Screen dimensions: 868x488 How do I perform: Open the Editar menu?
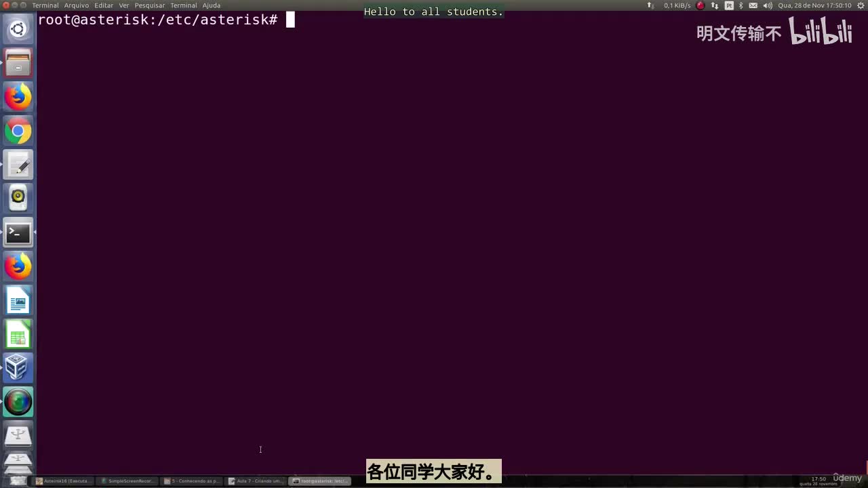(104, 5)
